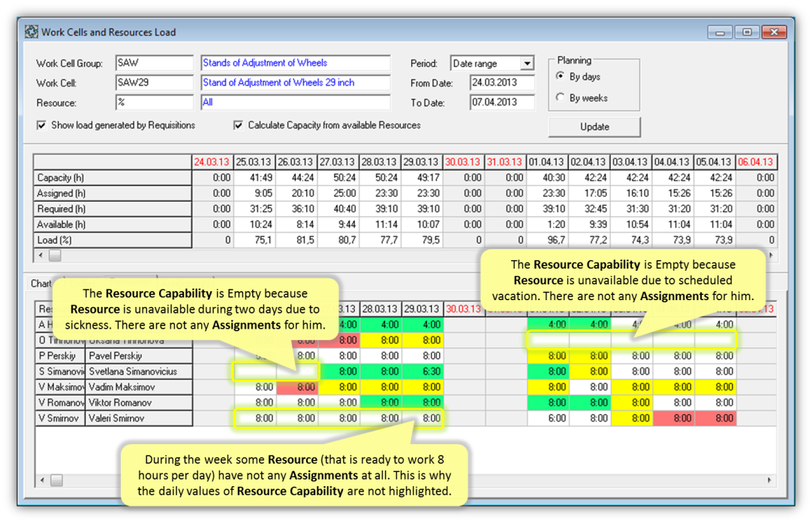
Task: Click the capacity table horizontal scrollbar thumb
Action: (55, 255)
